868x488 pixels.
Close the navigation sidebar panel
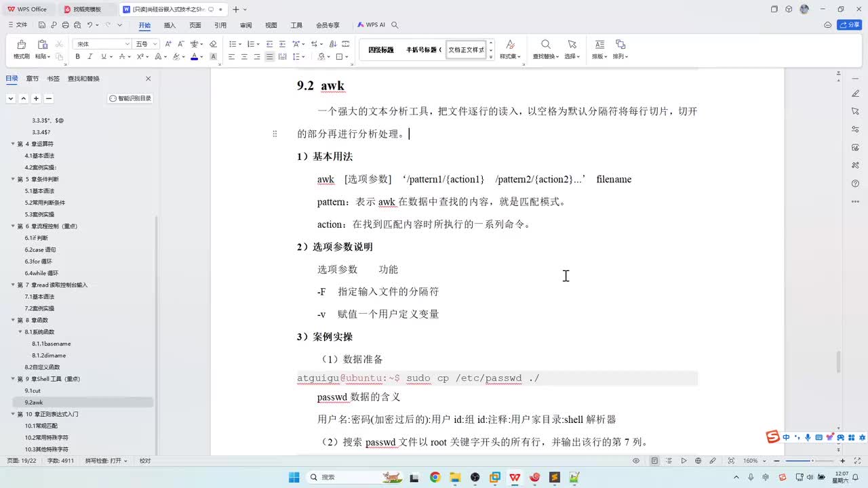pyautogui.click(x=148, y=79)
